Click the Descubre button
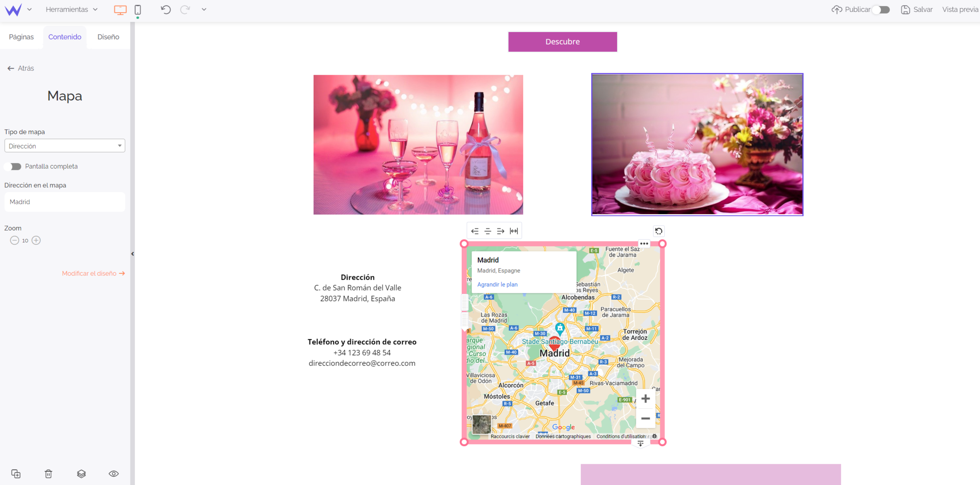 [x=562, y=42]
